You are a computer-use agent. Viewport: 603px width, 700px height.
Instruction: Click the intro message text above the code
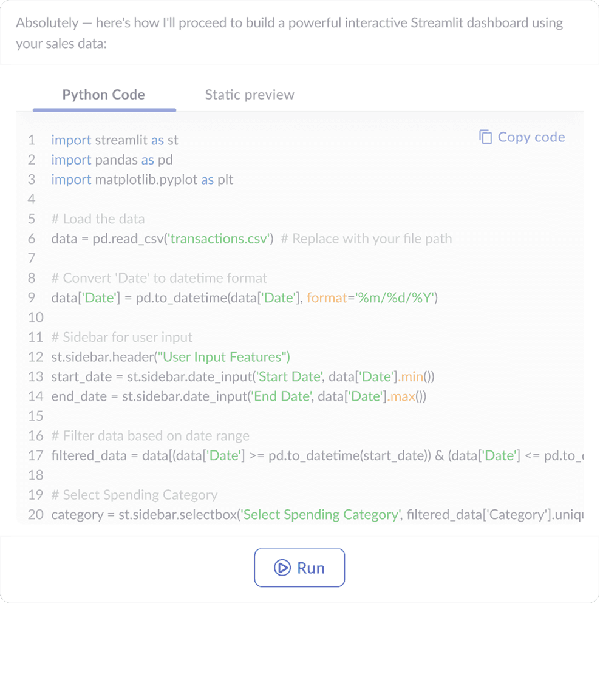pyautogui.click(x=290, y=33)
